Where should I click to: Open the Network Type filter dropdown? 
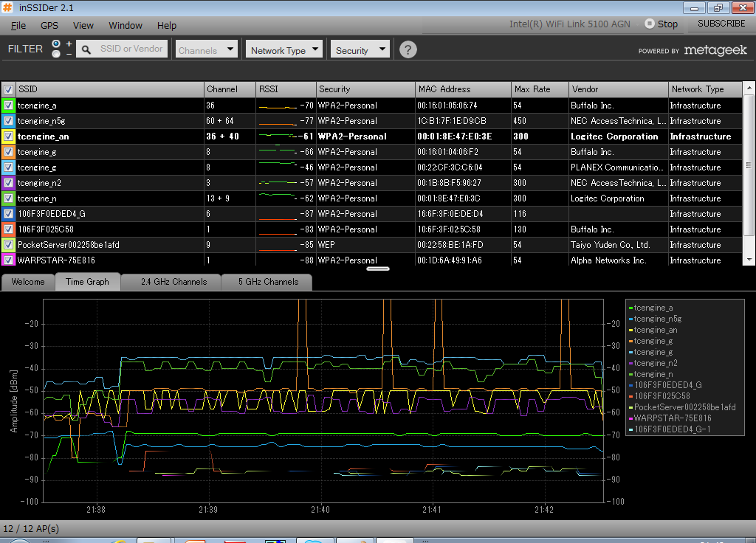(284, 49)
